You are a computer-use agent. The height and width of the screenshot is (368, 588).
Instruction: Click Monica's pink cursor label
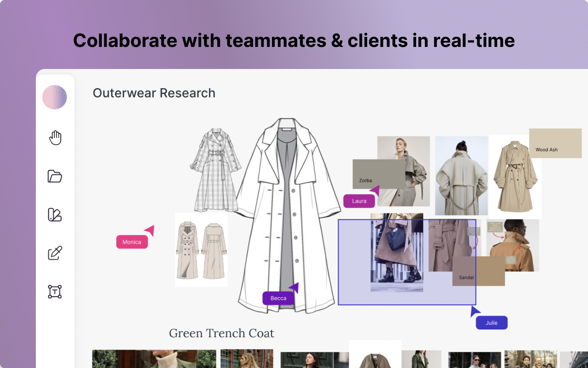[x=132, y=242]
